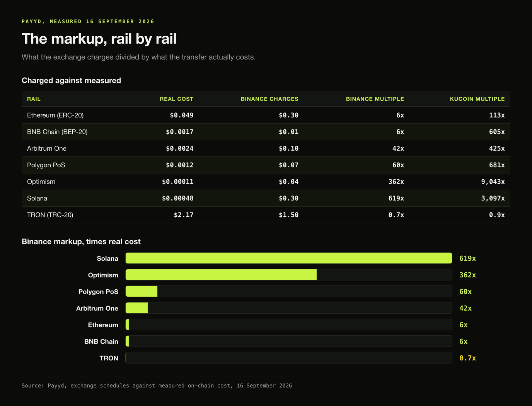
Task: Click the "BINANCE CHARGES" column header
Action: click(x=269, y=99)
